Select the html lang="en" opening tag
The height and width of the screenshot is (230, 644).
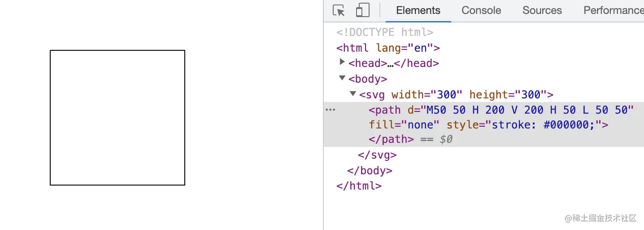coord(388,48)
